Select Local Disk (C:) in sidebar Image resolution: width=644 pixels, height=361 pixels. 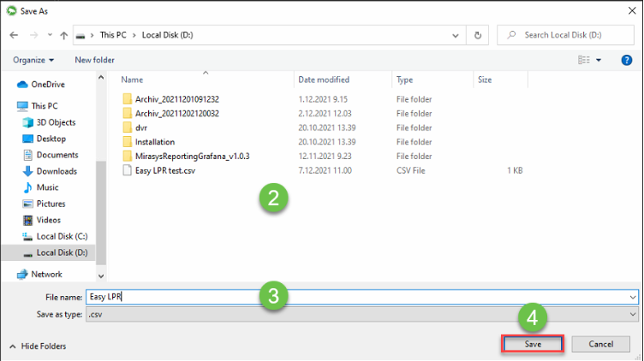click(x=61, y=236)
